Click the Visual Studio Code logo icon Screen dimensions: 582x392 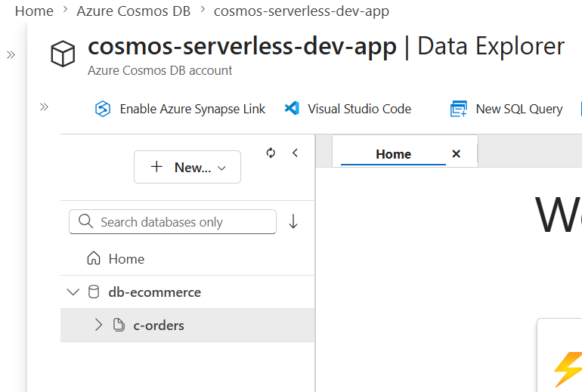[x=292, y=108]
